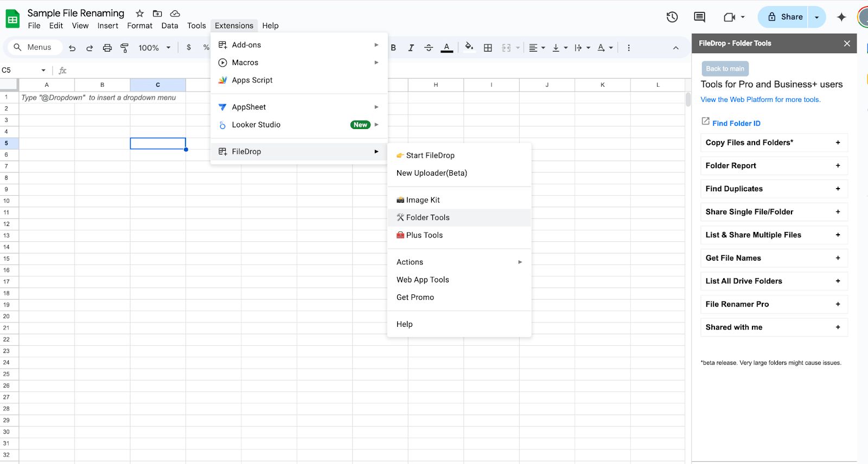
Task: Open the borders tool
Action: pyautogui.click(x=488, y=48)
